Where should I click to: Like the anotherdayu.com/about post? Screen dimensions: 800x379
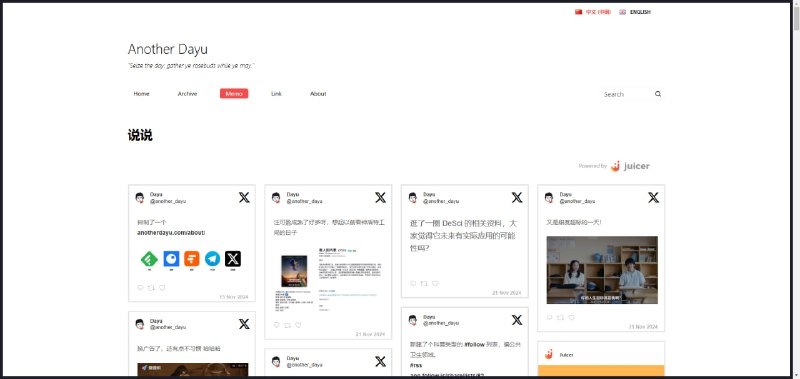coord(162,288)
